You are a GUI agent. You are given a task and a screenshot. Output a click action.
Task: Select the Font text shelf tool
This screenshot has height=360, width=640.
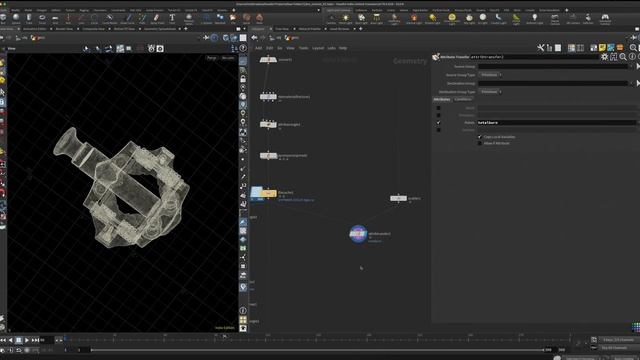172,18
